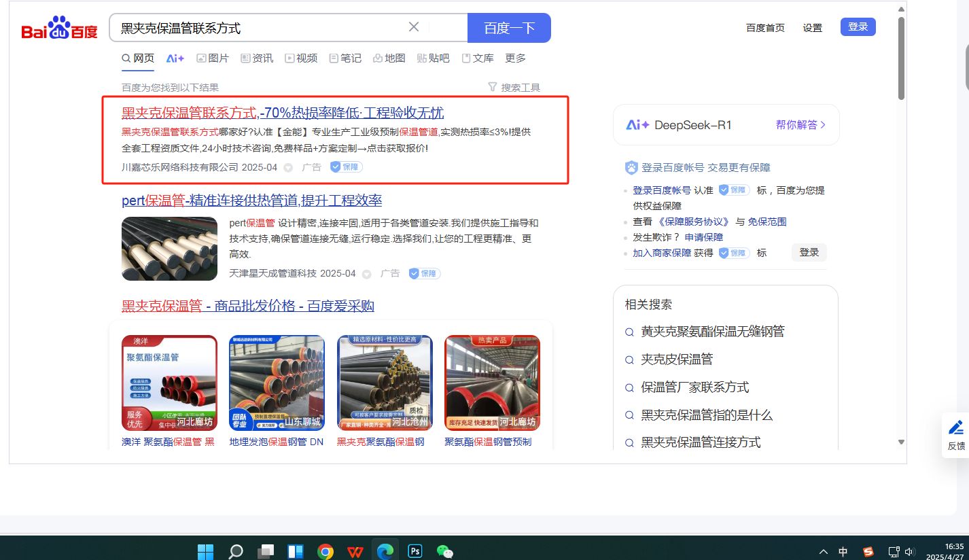Search related 夹克皮保温管
969x560 pixels.
coord(677,360)
